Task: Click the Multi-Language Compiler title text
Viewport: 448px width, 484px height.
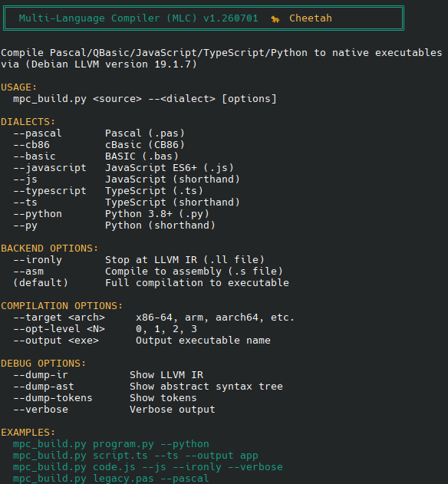Action: (139, 18)
